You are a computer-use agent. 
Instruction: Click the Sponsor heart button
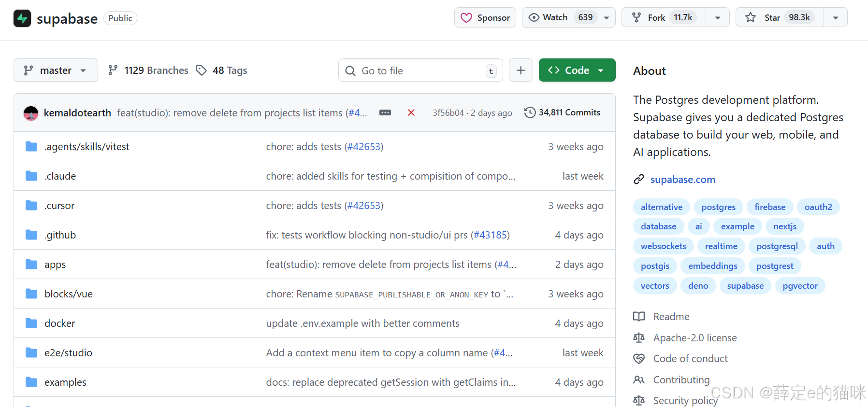(x=485, y=17)
